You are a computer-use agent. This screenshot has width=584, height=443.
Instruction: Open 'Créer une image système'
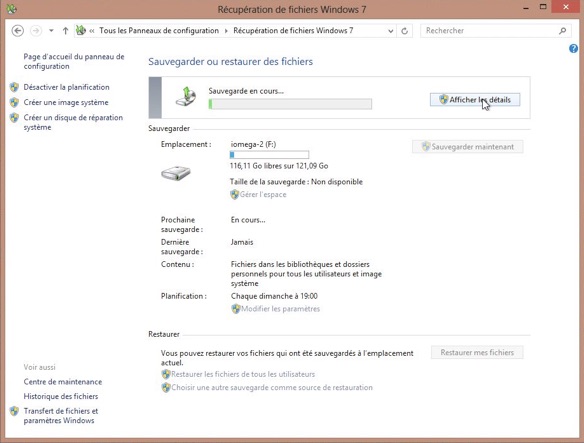click(x=66, y=102)
